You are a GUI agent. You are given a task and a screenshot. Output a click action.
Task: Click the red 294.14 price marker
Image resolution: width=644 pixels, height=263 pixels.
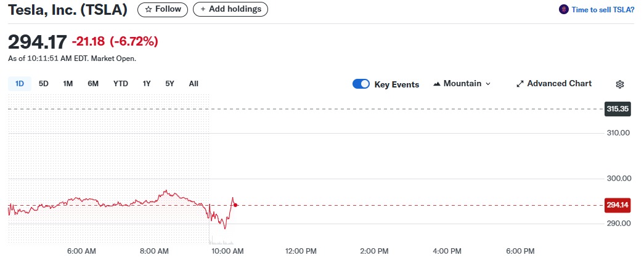point(618,206)
